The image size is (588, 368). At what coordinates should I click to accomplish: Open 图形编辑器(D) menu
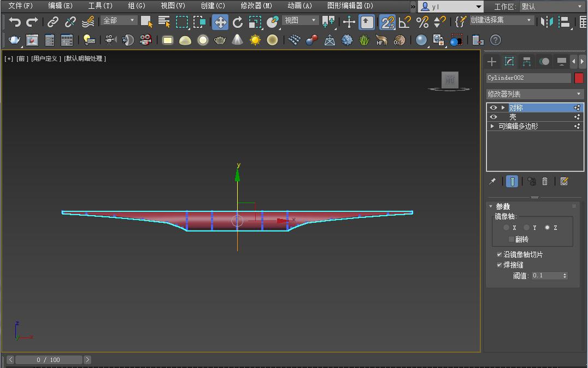(x=350, y=5)
